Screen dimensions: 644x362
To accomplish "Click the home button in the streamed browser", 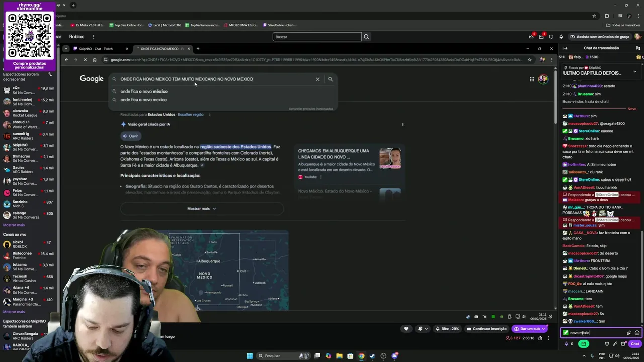I will tap(95, 60).
